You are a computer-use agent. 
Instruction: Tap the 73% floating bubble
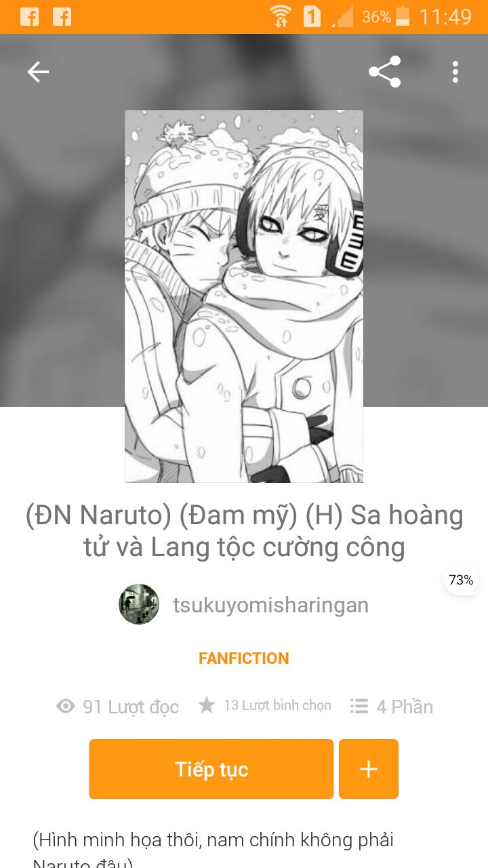[461, 580]
